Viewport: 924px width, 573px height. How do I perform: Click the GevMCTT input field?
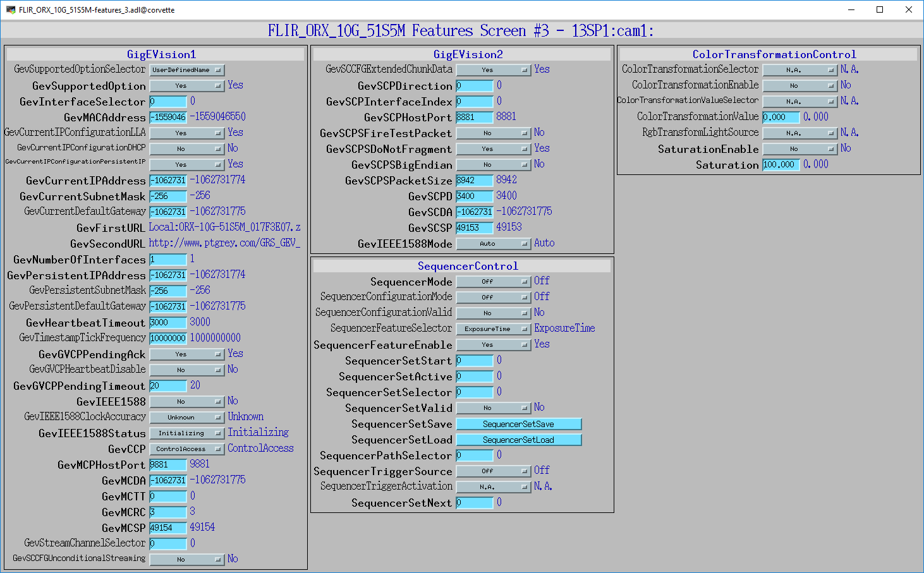168,497
